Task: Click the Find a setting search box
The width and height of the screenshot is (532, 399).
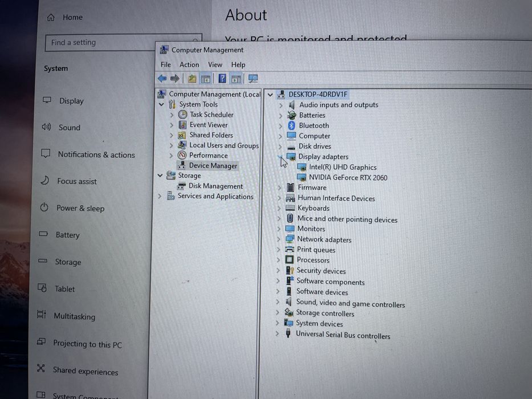Action: (x=124, y=42)
